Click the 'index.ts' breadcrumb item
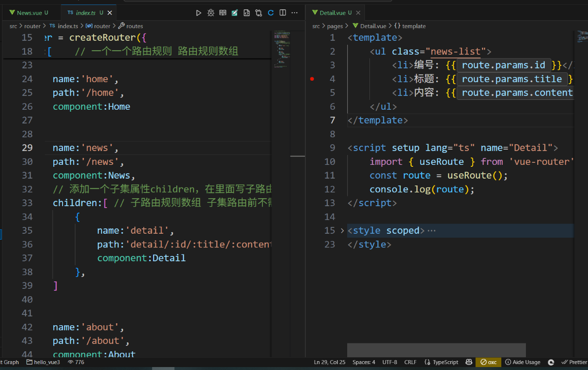 point(64,26)
